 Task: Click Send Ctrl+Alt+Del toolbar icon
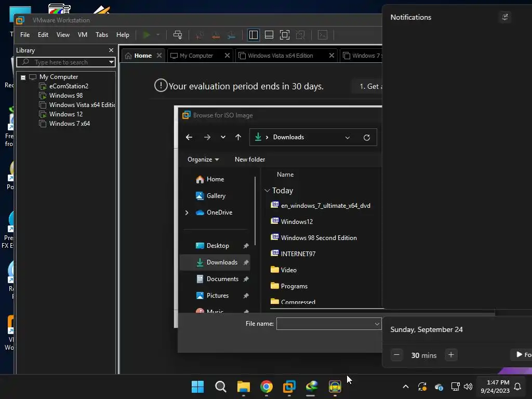click(x=178, y=35)
